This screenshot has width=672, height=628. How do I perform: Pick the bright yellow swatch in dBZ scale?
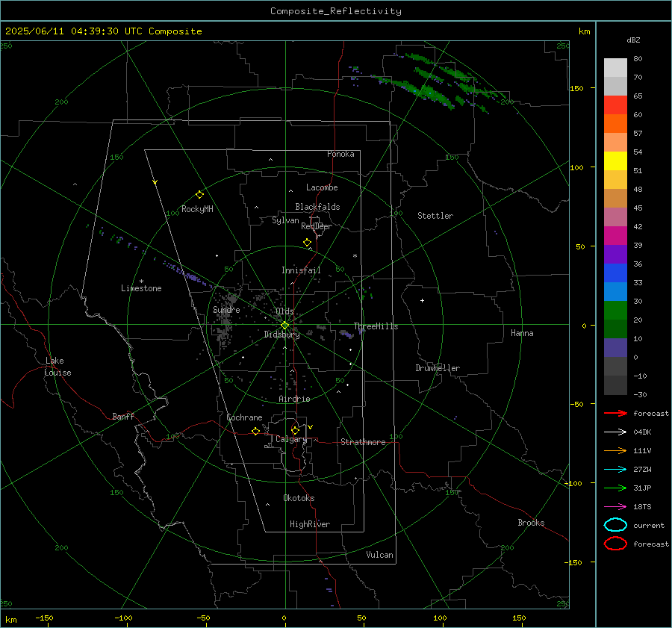[x=615, y=161]
